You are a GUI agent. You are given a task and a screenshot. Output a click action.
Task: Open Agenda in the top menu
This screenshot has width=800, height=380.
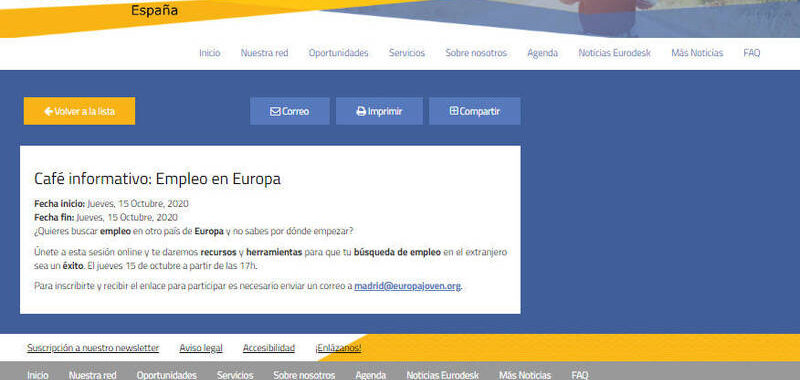pyautogui.click(x=542, y=53)
